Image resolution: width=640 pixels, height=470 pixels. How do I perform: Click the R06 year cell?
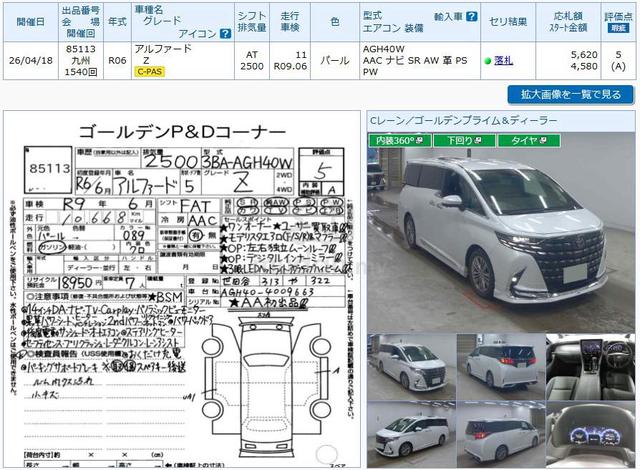point(117,60)
